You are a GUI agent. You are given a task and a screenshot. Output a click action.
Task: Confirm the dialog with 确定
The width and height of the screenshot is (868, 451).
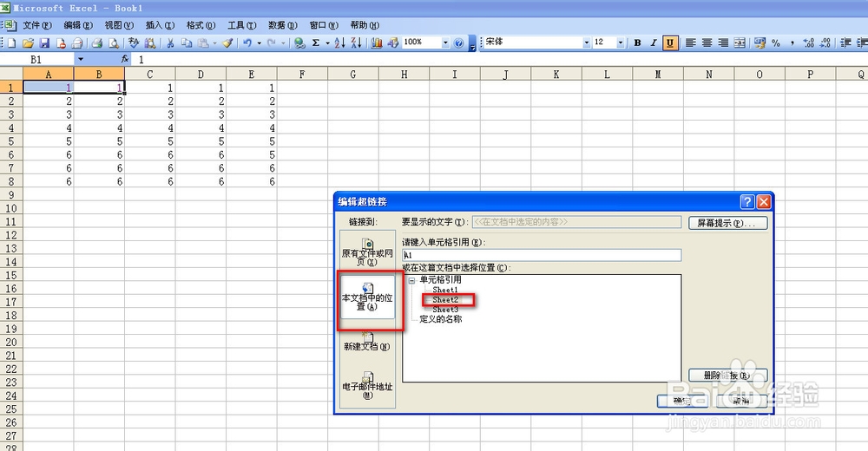(682, 401)
